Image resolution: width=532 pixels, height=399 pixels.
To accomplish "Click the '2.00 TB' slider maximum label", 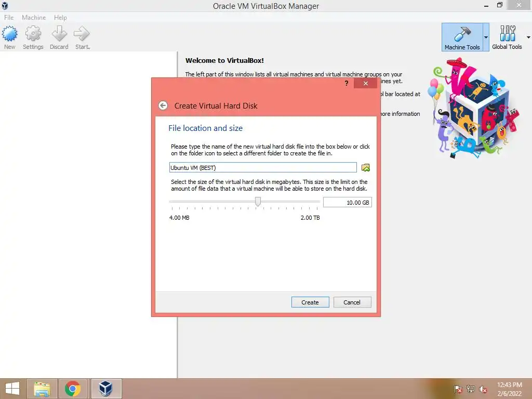I will [x=310, y=218].
